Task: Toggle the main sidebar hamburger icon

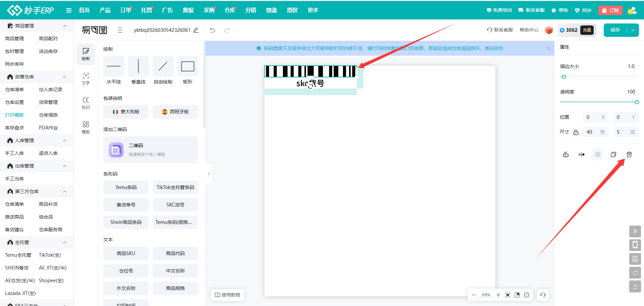Action: [x=69, y=10]
